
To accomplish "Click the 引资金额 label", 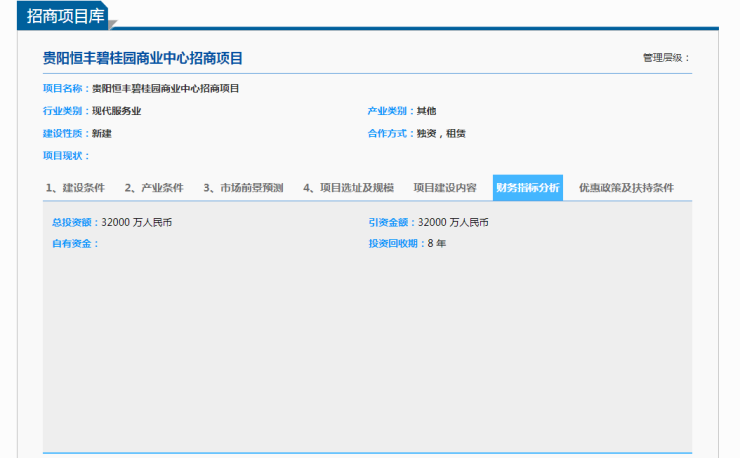I will point(392,222).
